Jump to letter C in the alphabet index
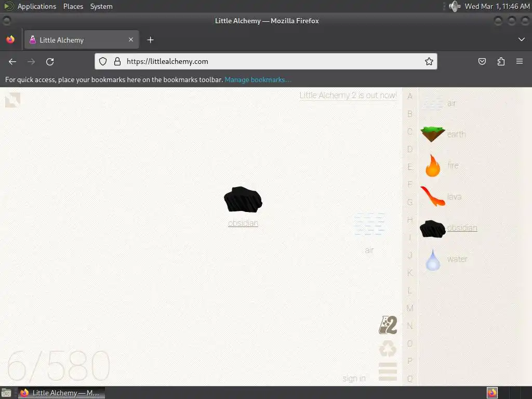The height and width of the screenshot is (399, 532). click(x=410, y=131)
